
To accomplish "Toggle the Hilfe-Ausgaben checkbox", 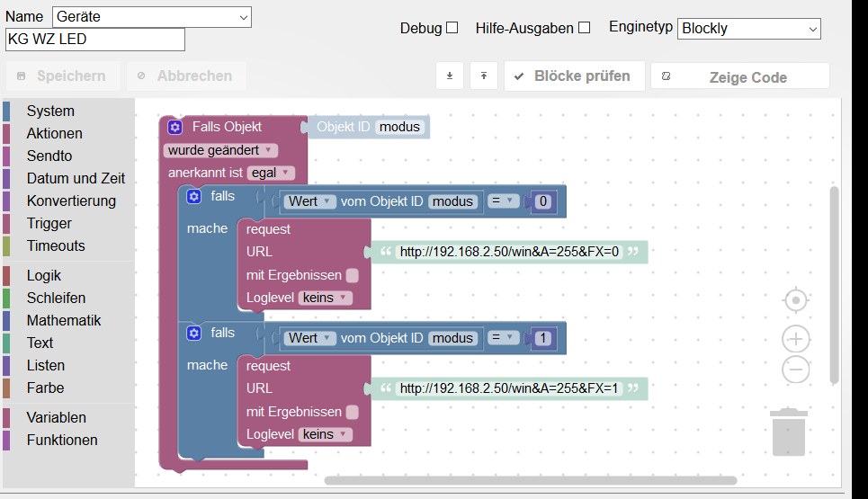I will point(585,28).
